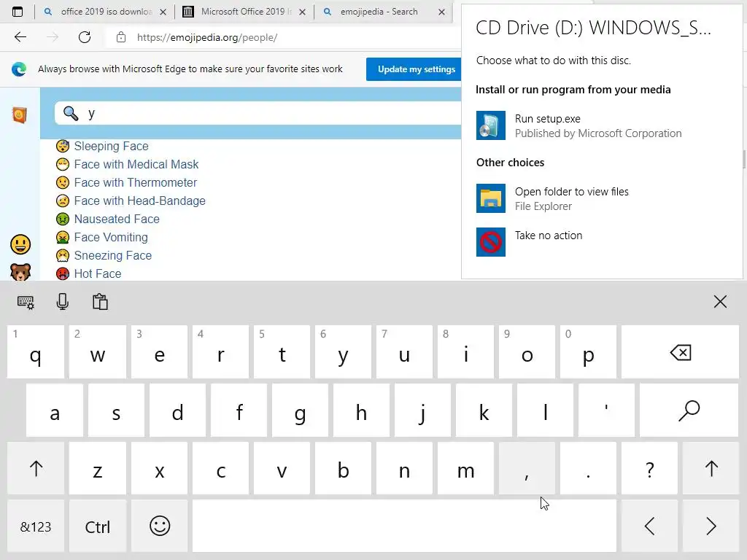Click the File Explorer folder icon
747x560 pixels.
tap(491, 198)
